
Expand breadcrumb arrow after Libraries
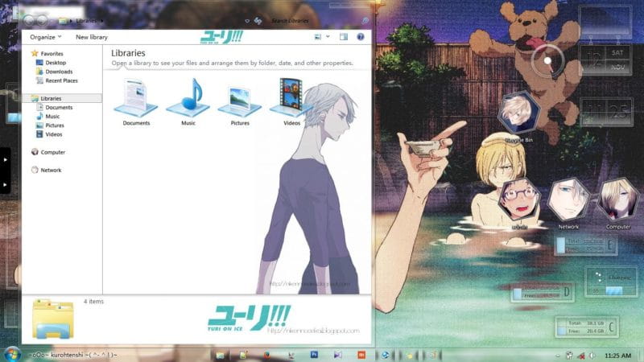coord(102,21)
